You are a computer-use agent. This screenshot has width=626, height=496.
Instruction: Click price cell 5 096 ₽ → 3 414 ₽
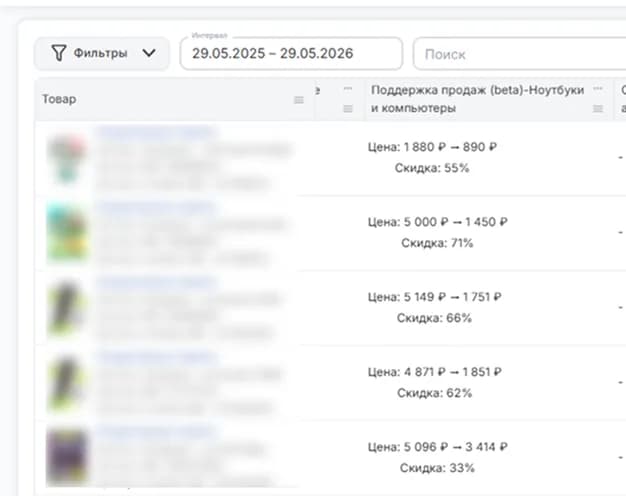[438, 447]
